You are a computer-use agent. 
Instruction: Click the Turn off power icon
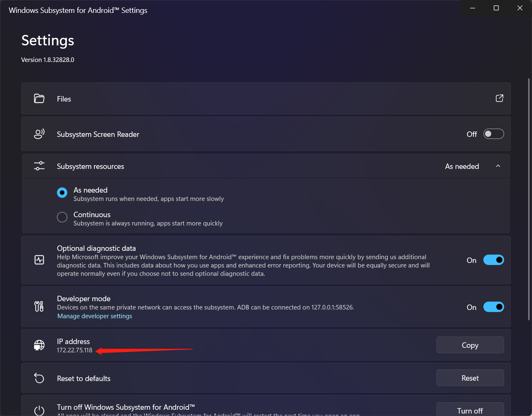39,411
